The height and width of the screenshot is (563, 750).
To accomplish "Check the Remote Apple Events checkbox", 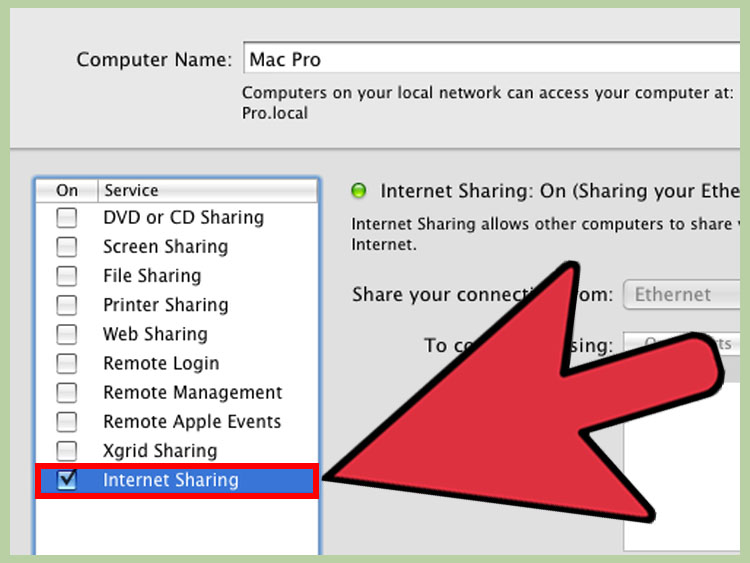I will (66, 422).
